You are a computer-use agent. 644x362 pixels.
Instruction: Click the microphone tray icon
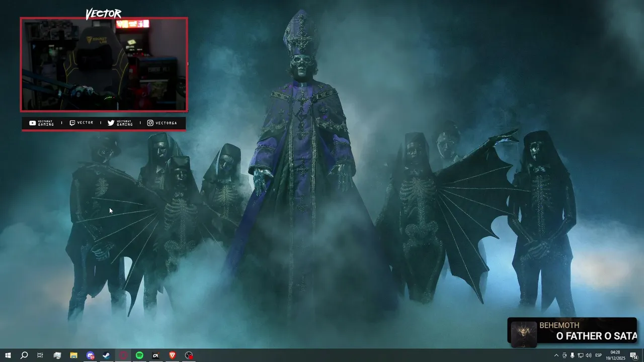(572, 355)
